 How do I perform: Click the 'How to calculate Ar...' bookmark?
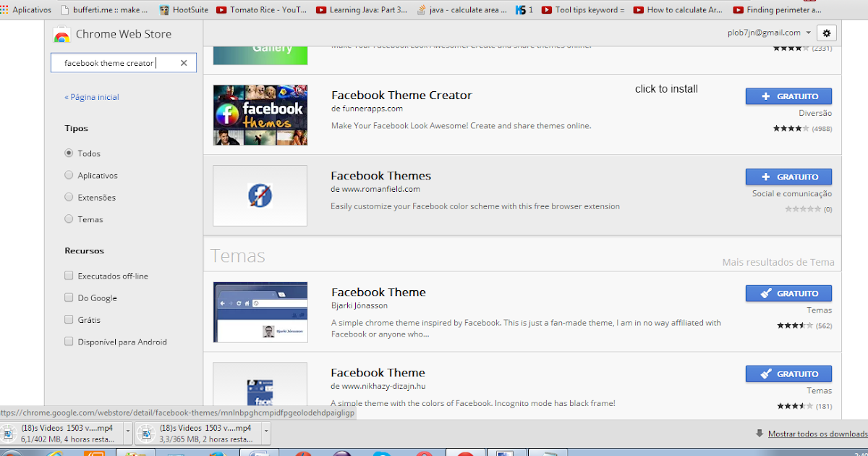pyautogui.click(x=676, y=10)
